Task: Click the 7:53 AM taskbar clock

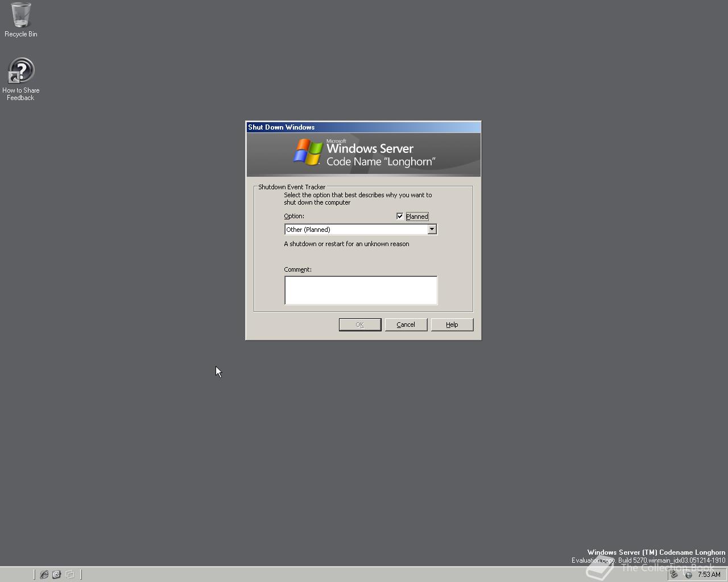Action: (709, 575)
